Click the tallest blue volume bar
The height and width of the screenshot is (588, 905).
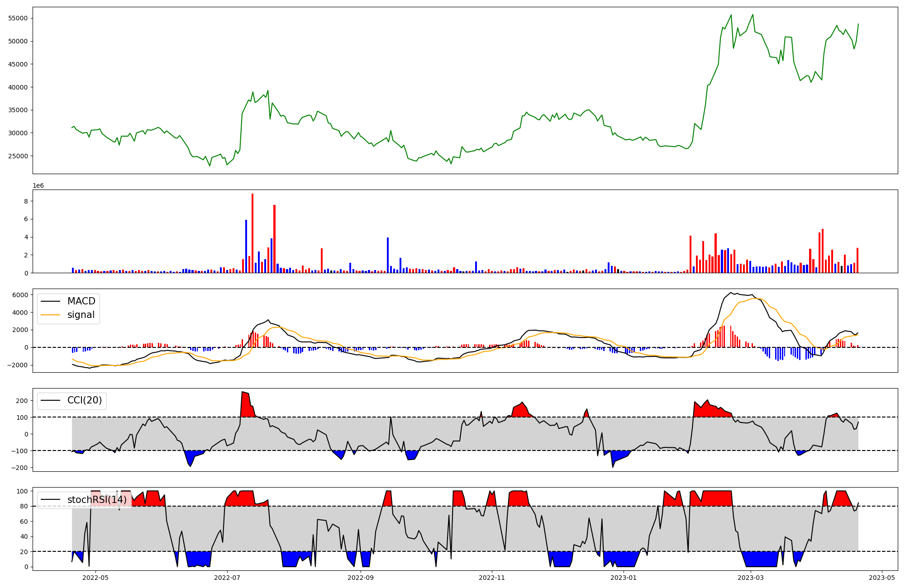click(246, 247)
